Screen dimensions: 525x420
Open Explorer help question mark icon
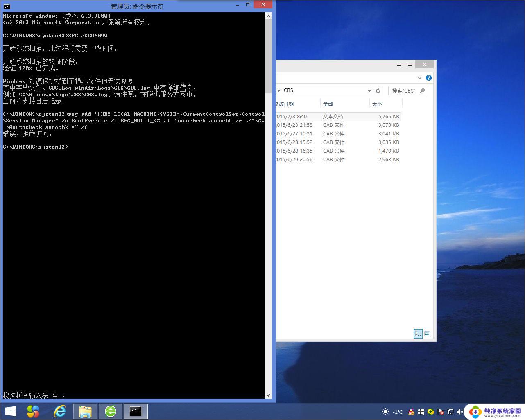[x=429, y=78]
